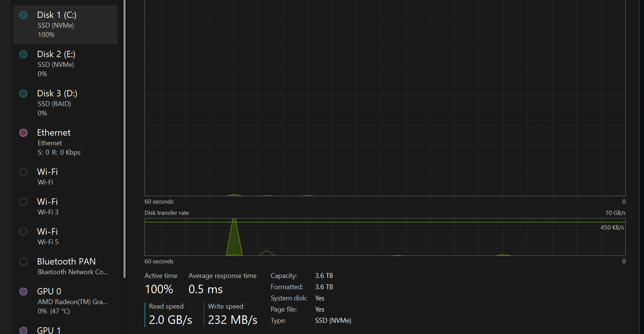Click "60 seconds" under the Active time graph
The width and height of the screenshot is (644, 334).
click(159, 202)
